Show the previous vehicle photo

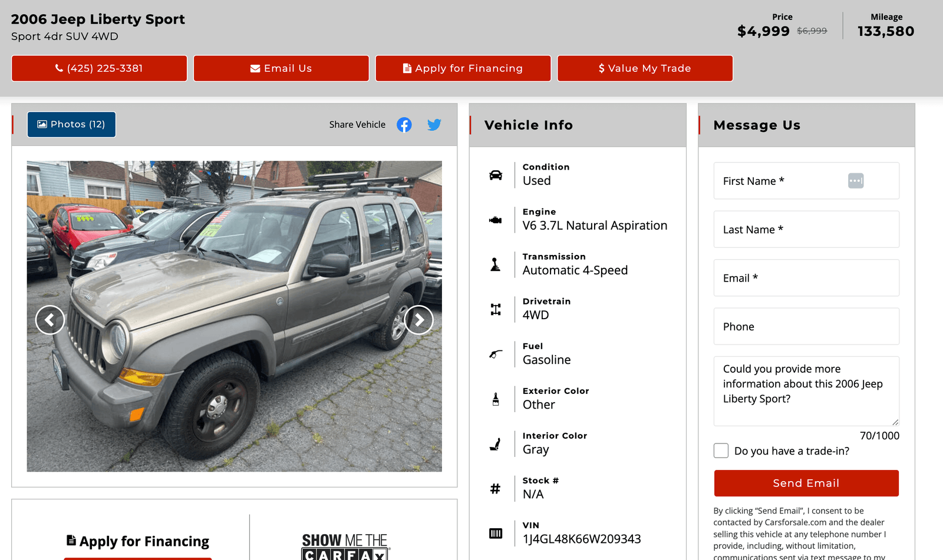[x=50, y=320]
